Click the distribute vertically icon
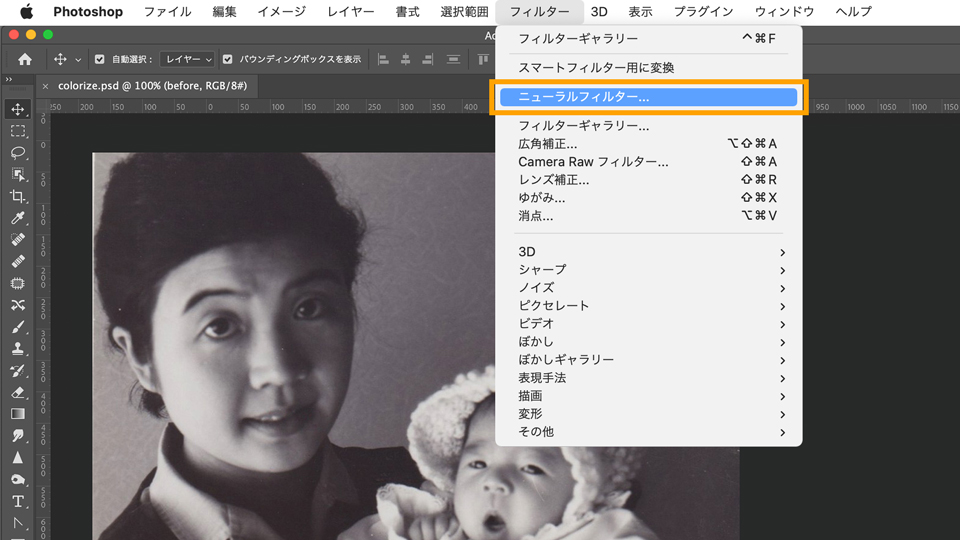This screenshot has width=960, height=540. pyautogui.click(x=453, y=59)
